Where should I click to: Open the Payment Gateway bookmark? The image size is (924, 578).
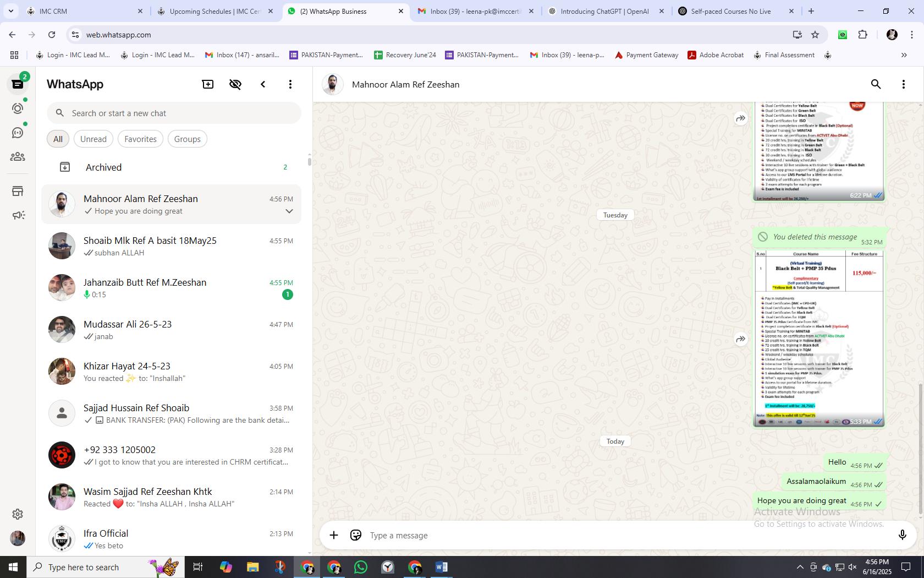[646, 55]
